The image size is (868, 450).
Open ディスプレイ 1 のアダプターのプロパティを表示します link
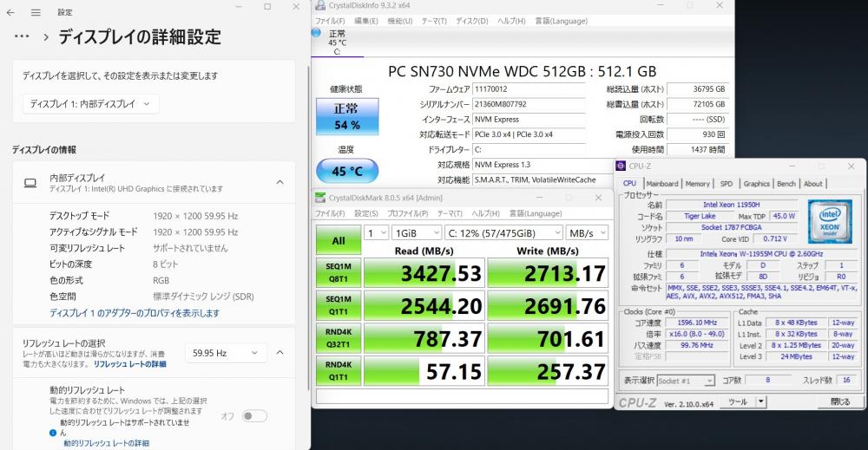135,313
